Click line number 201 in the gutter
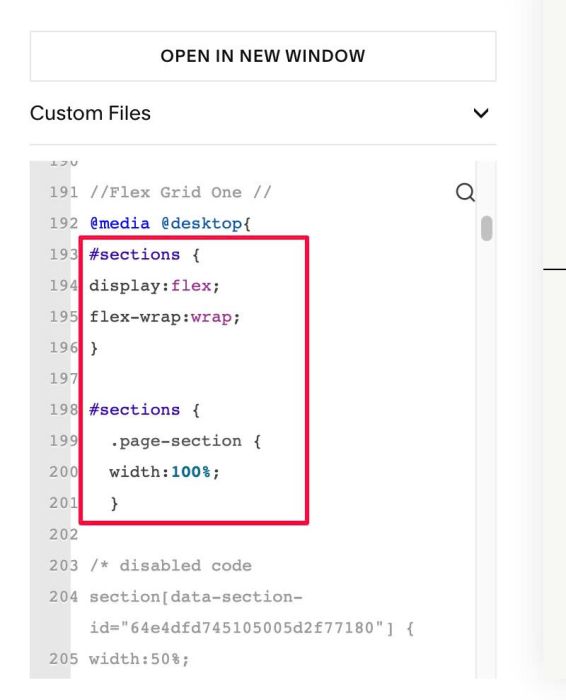Image resolution: width=566 pixels, height=700 pixels. (x=63, y=503)
